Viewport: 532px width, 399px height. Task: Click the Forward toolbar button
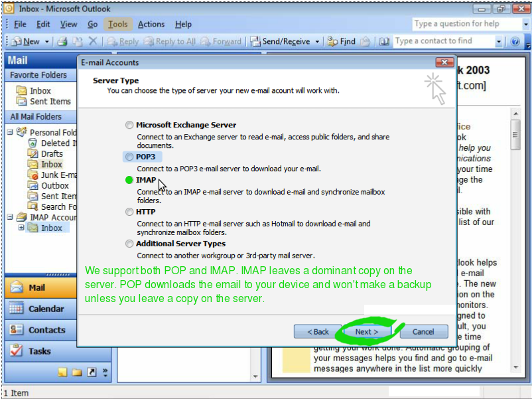pos(220,41)
